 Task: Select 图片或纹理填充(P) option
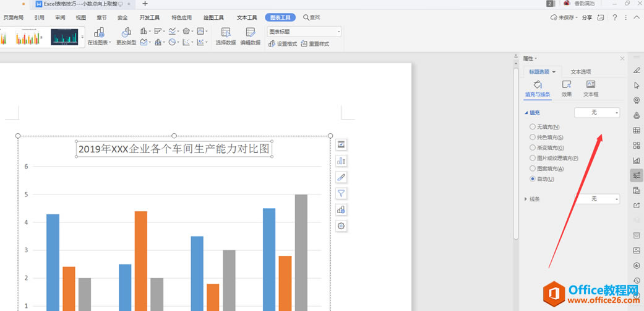(x=554, y=158)
